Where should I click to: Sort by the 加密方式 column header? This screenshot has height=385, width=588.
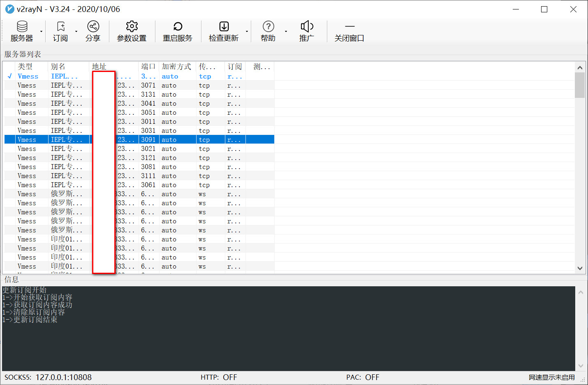(178, 67)
